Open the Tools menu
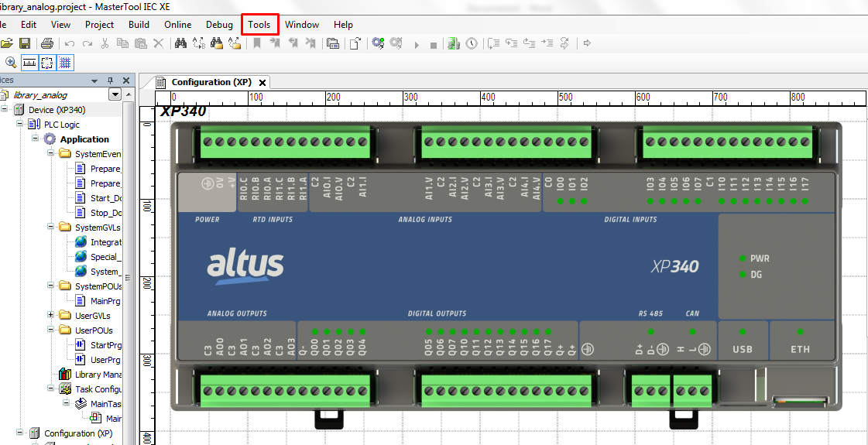868x445 pixels. 259,24
